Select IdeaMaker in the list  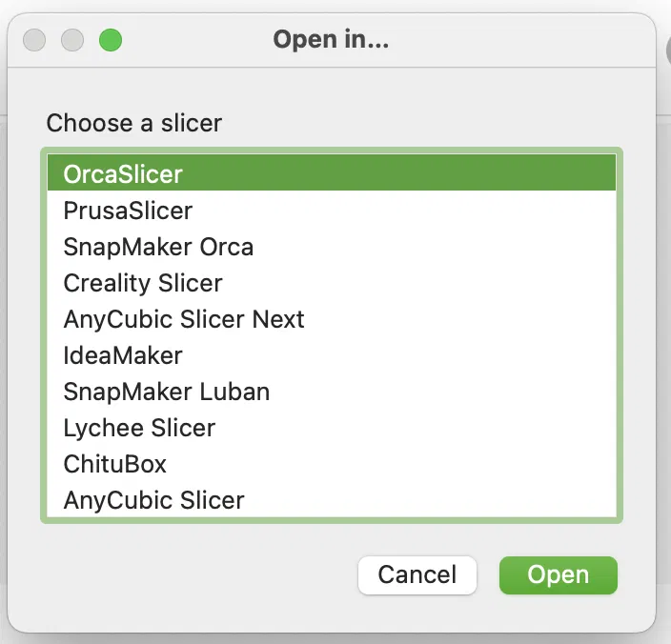(123, 355)
